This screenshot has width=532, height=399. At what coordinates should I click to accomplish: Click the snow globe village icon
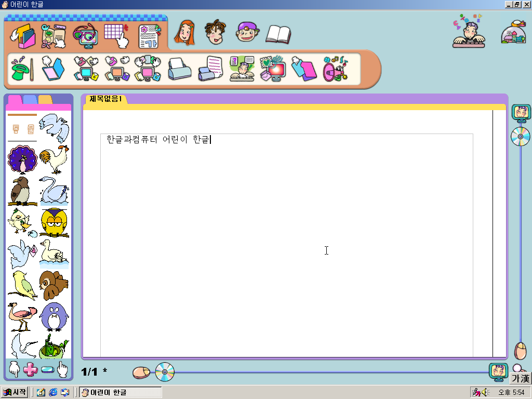(x=514, y=31)
